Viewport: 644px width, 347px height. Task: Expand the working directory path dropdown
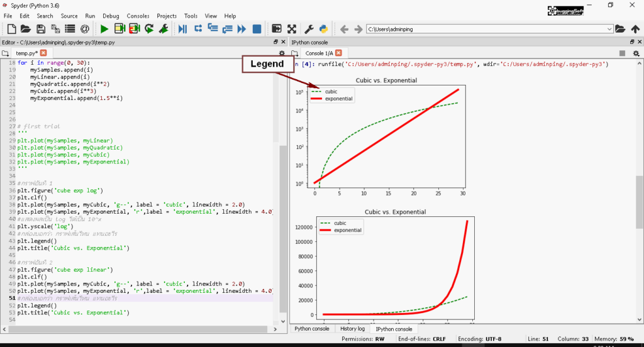tap(609, 29)
